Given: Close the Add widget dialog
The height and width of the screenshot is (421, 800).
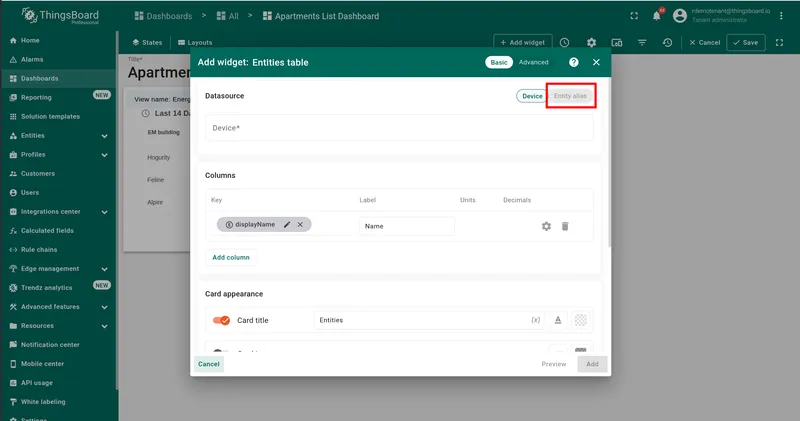Looking at the screenshot, I should [x=596, y=62].
